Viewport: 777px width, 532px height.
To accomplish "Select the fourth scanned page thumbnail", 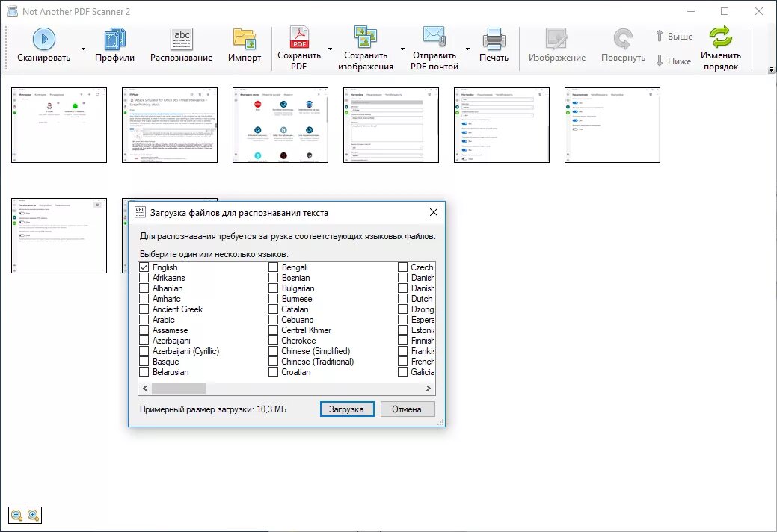I will coord(391,125).
